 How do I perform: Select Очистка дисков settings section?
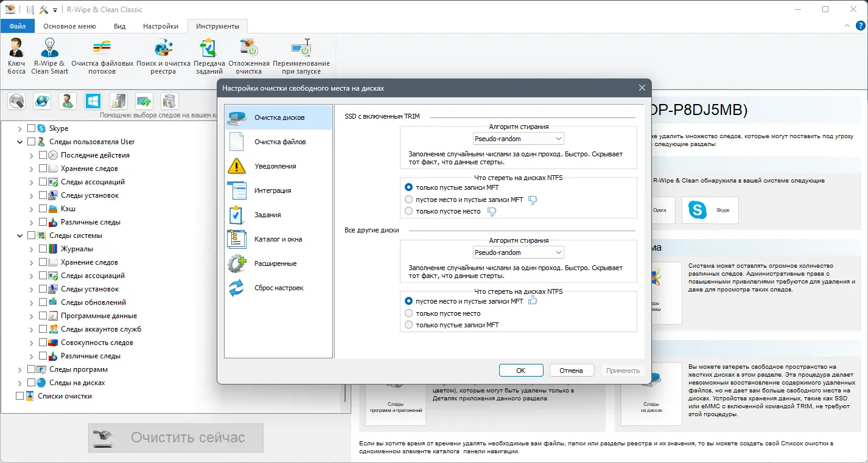pyautogui.click(x=279, y=117)
